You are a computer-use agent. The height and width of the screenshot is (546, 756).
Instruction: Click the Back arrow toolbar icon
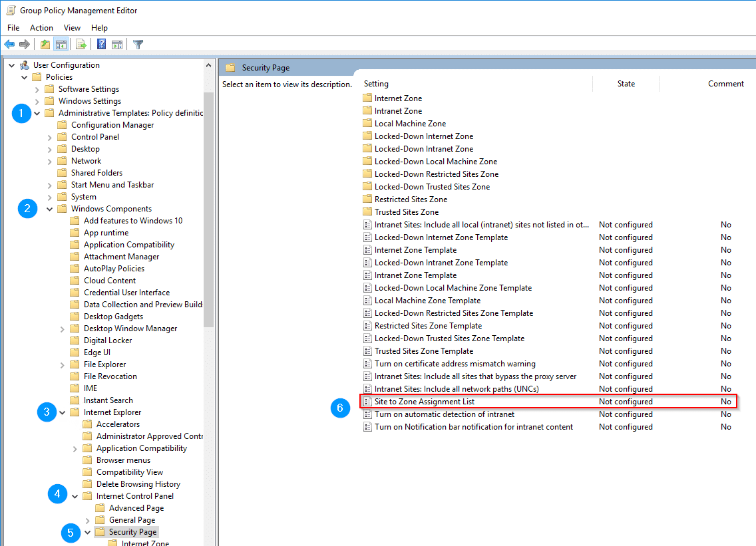[9, 45]
